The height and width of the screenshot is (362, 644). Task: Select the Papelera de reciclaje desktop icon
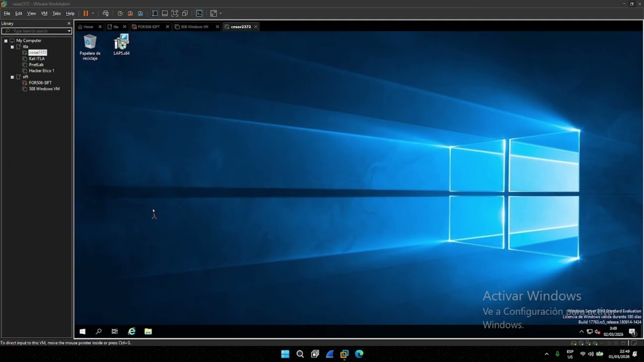click(90, 47)
